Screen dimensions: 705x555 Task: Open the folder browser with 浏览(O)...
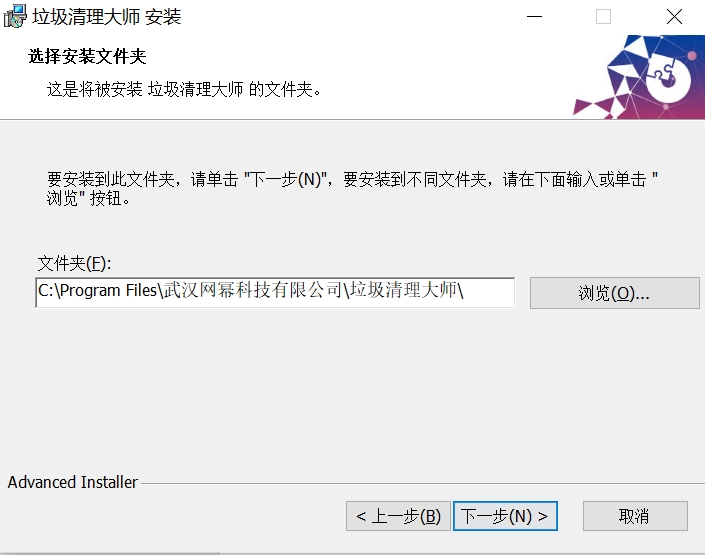click(x=615, y=293)
